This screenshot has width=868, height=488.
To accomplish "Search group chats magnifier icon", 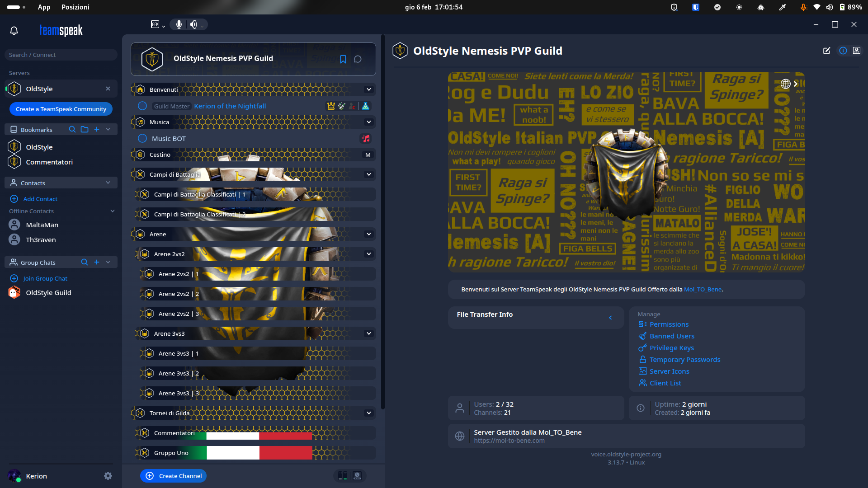I will click(84, 262).
